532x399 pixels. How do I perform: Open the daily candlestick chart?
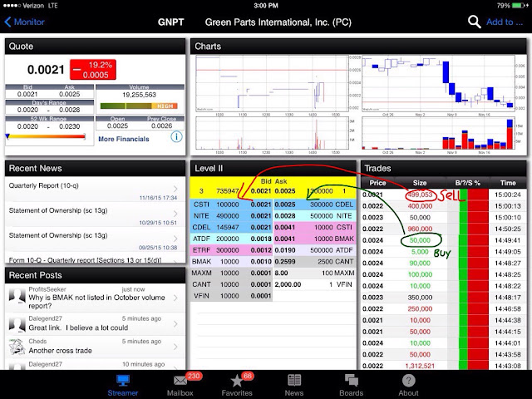[x=440, y=83]
